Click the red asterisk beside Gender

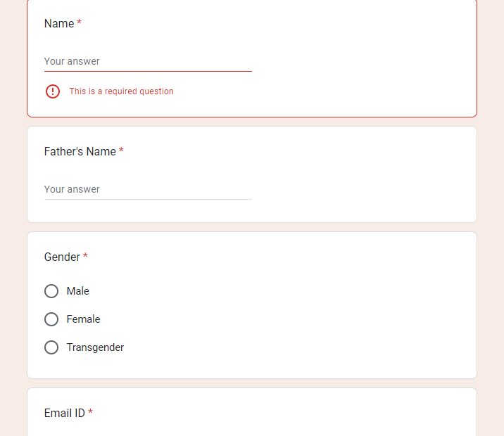point(85,255)
